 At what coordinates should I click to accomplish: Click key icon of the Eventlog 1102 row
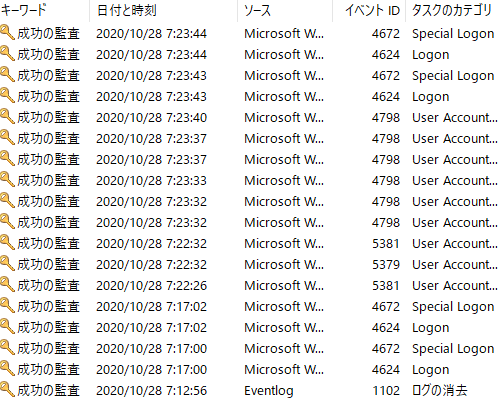pyautogui.click(x=7, y=390)
